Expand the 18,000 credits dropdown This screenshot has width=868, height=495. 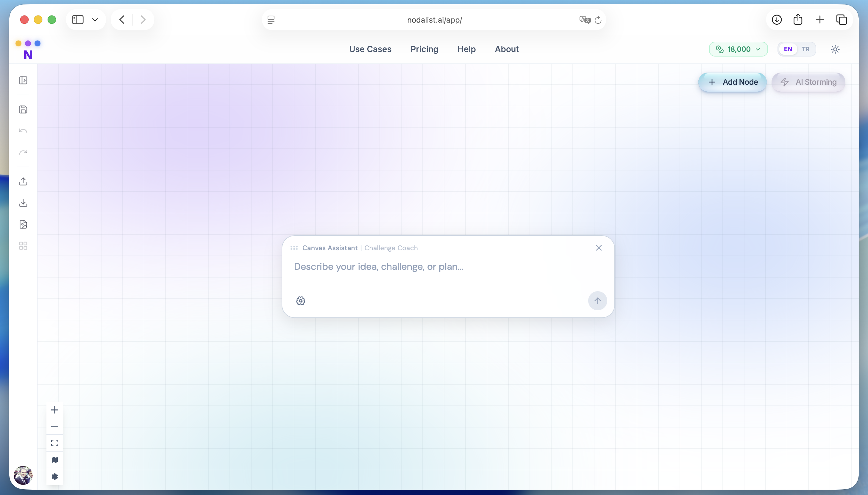click(x=738, y=49)
